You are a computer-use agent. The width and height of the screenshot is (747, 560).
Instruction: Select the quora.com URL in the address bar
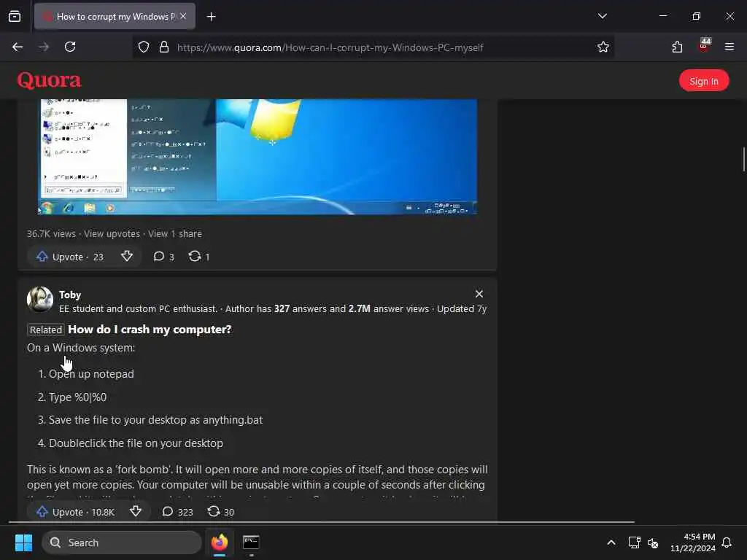coord(330,47)
